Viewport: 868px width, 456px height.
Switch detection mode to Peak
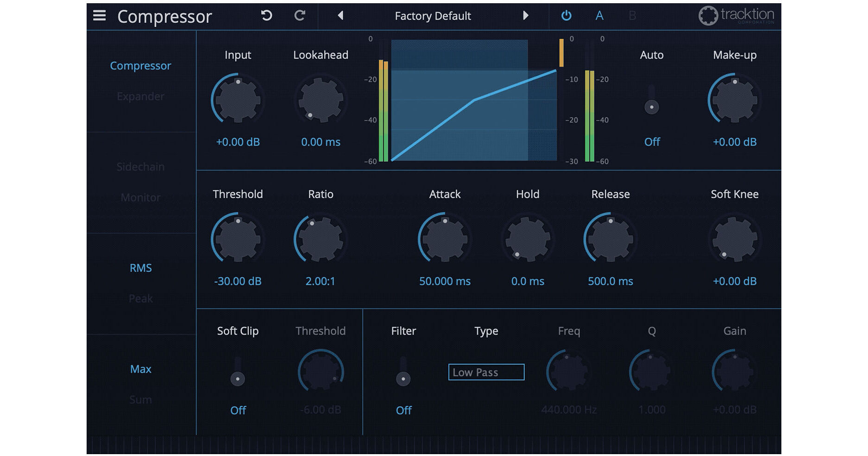[x=140, y=298]
